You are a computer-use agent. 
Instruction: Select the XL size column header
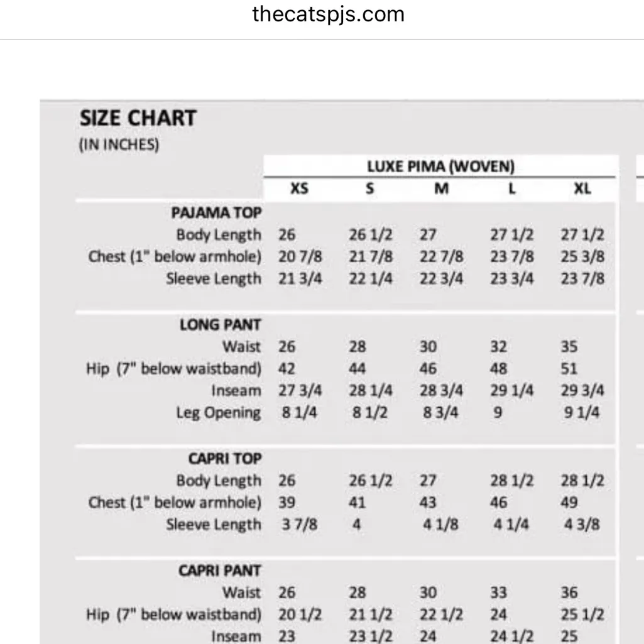[582, 188]
